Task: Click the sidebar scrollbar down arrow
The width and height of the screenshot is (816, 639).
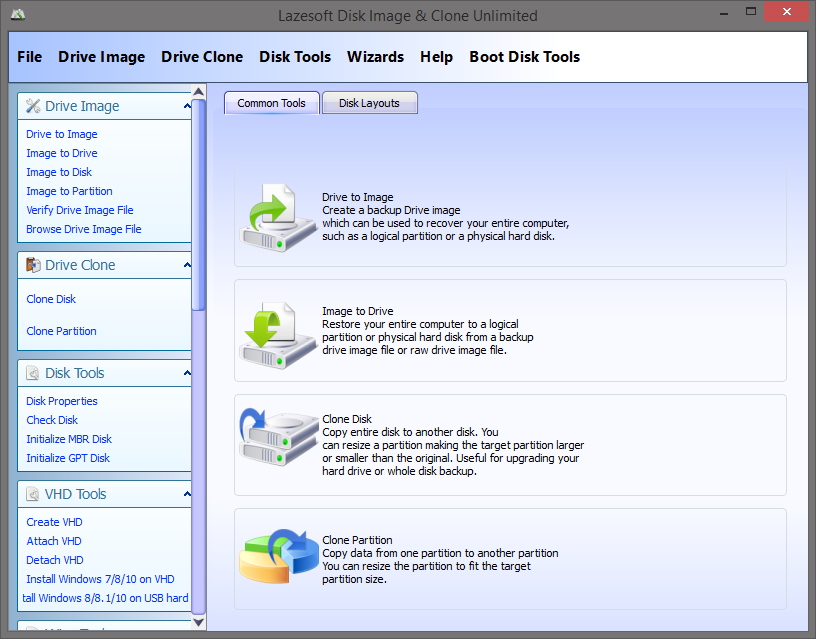Action: tap(198, 621)
